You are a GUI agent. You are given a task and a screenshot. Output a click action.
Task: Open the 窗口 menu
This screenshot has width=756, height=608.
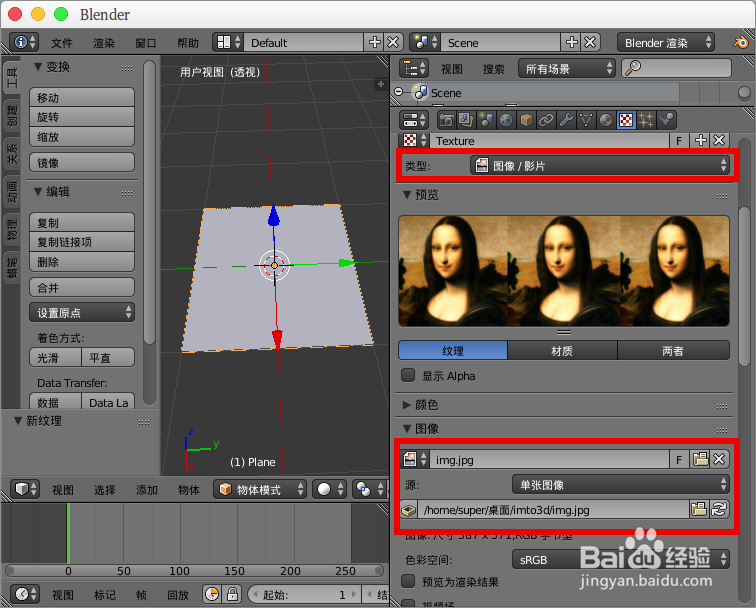click(x=146, y=43)
